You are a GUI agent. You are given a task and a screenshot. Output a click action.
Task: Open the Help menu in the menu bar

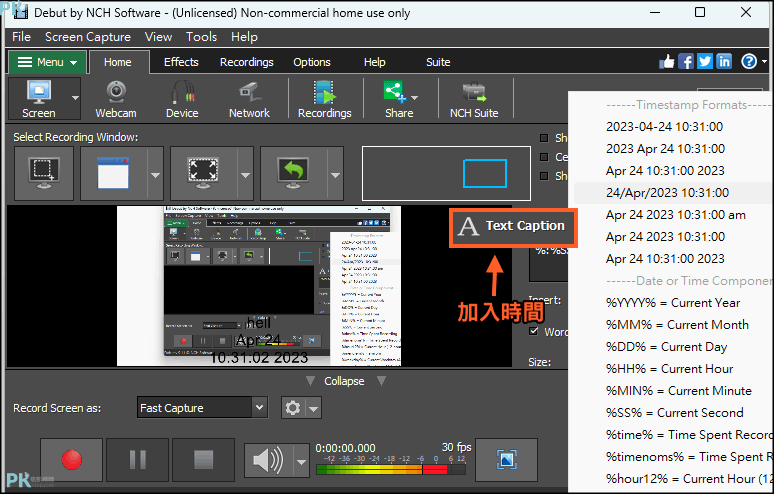point(244,37)
